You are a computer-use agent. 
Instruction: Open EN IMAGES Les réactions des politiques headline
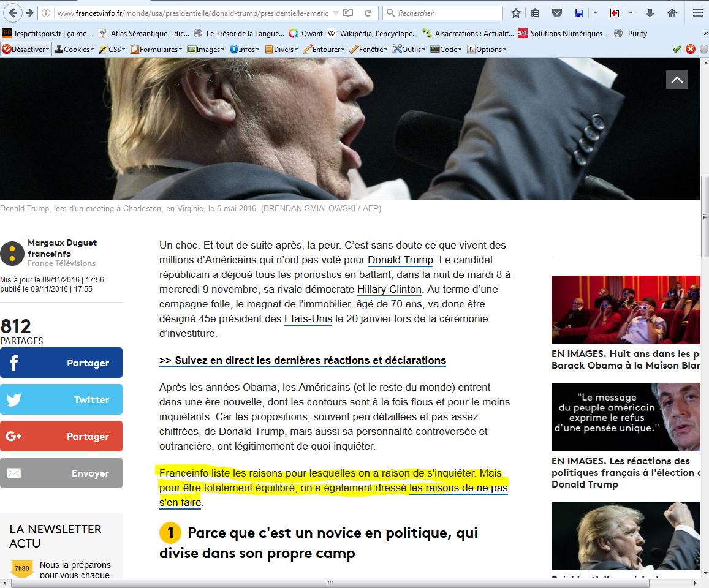pos(626,472)
